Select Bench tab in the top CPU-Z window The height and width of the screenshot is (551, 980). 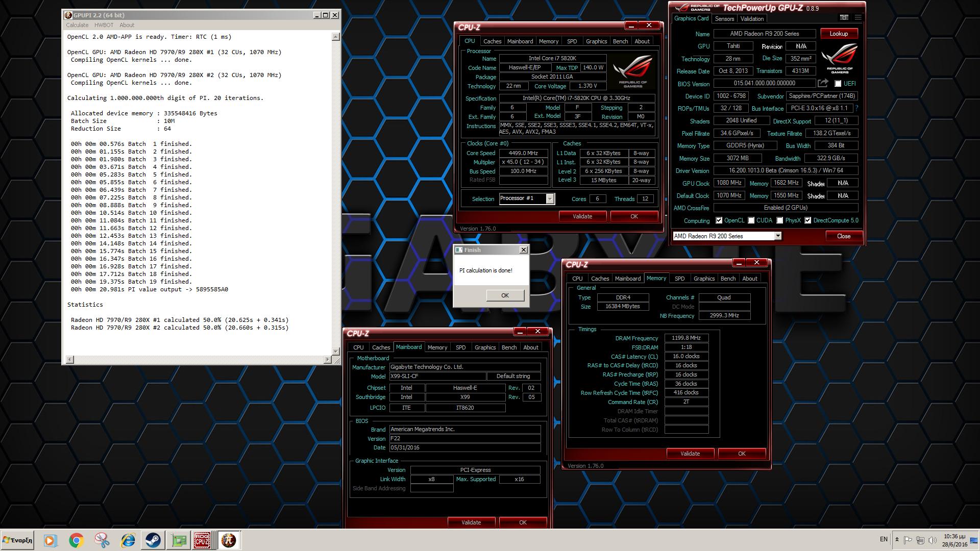620,41
